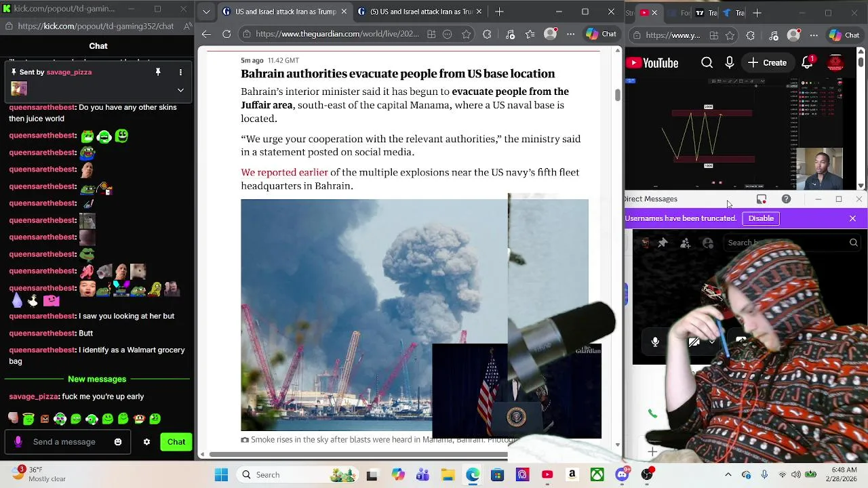868x488 pixels.
Task: Open extensions menu in Guardian browser
Action: (x=487, y=34)
